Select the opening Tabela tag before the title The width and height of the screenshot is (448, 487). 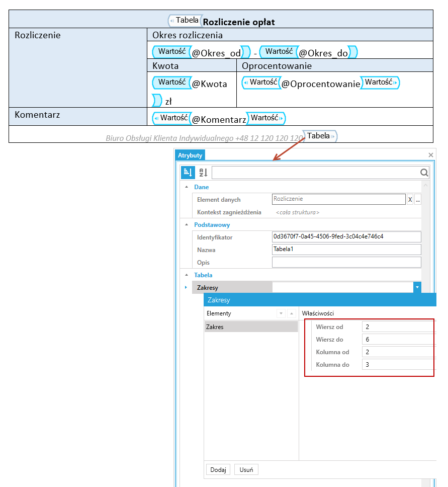[x=185, y=21]
